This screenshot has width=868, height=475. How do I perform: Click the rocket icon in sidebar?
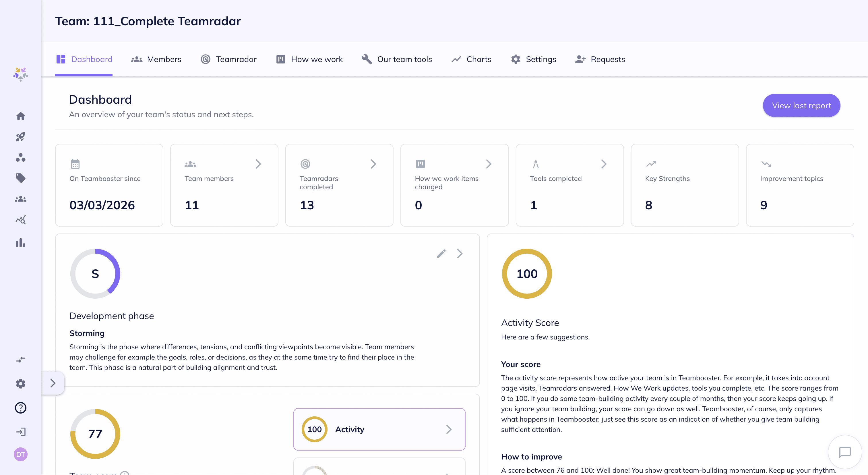(x=21, y=137)
